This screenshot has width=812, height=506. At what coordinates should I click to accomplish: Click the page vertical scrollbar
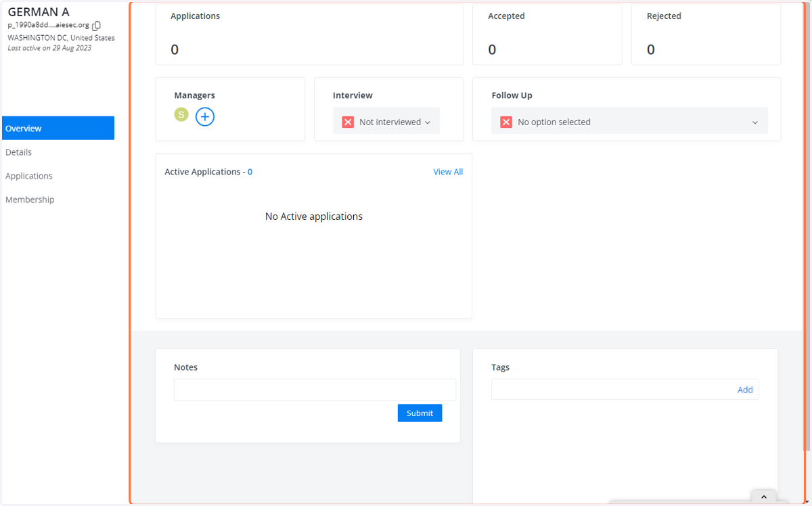[x=807, y=227]
